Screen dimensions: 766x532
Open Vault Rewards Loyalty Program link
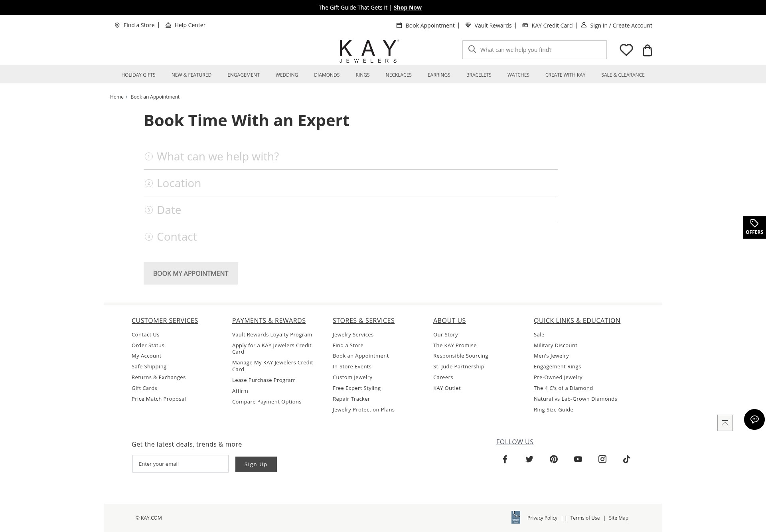272,334
